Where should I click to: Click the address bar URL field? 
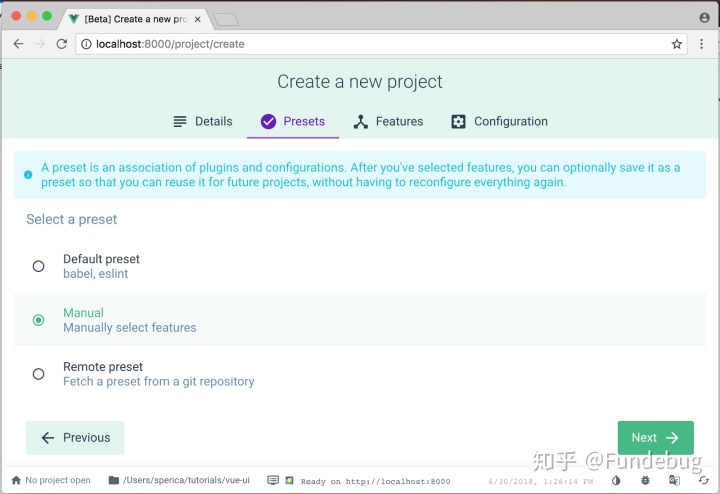(381, 44)
